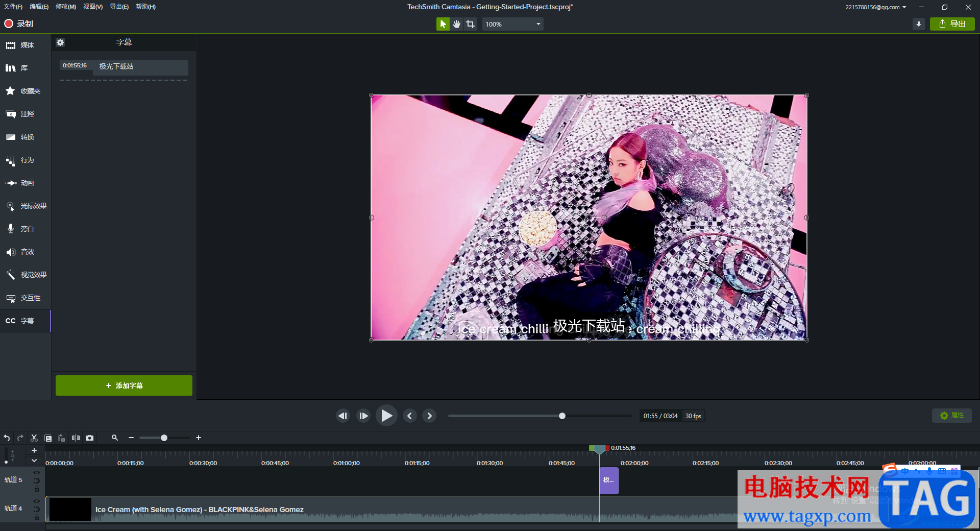Cut selection with the scissors icon

(34, 438)
